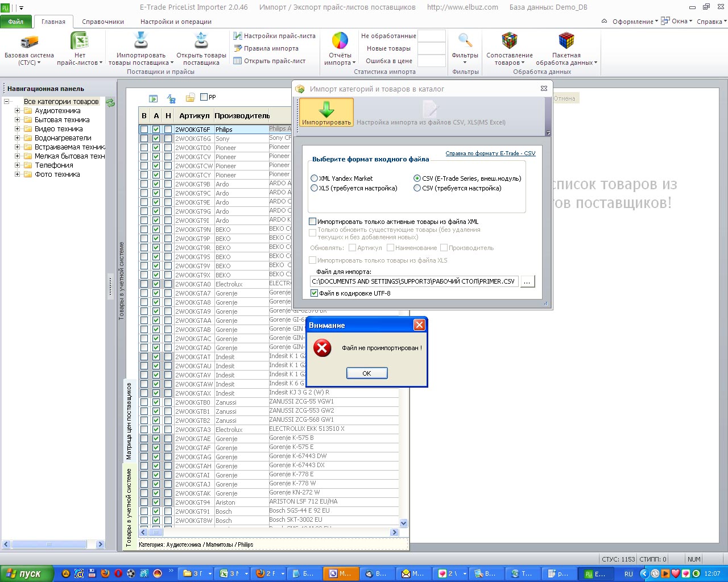Toggle column A checkbox for row 2WO0KGT6F
This screenshot has height=582, width=728.
pyautogui.click(x=156, y=130)
